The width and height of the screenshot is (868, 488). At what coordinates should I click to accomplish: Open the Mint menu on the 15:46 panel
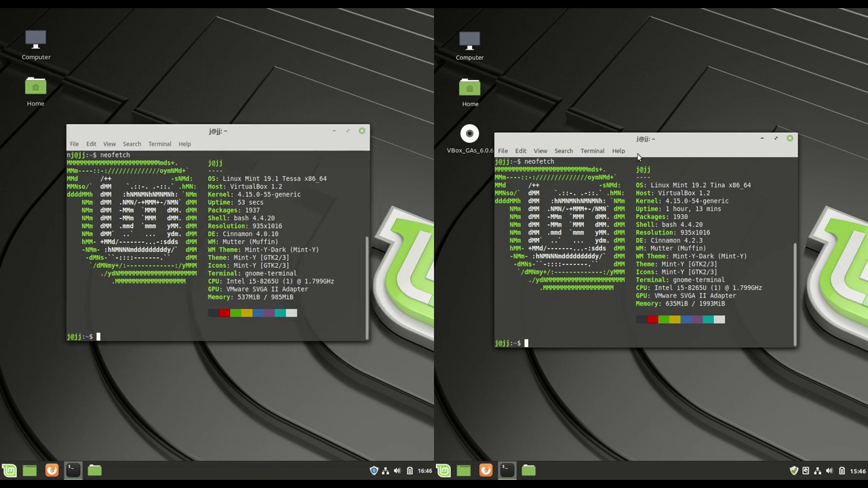(443, 470)
